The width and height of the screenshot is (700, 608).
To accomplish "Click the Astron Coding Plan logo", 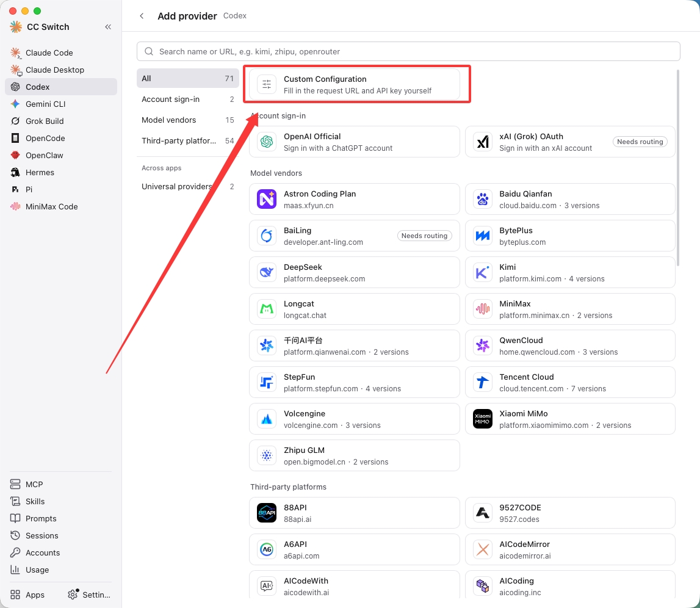I will [267, 199].
